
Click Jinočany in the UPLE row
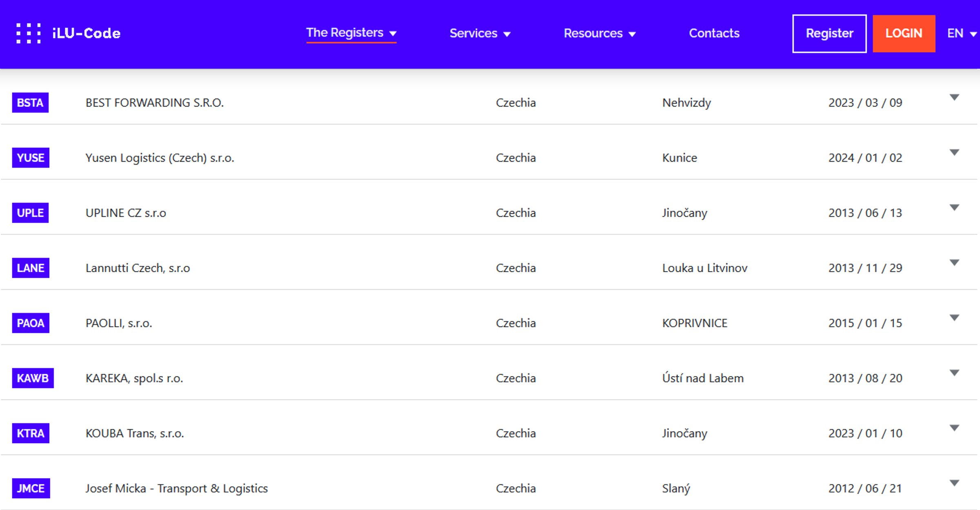(x=684, y=213)
